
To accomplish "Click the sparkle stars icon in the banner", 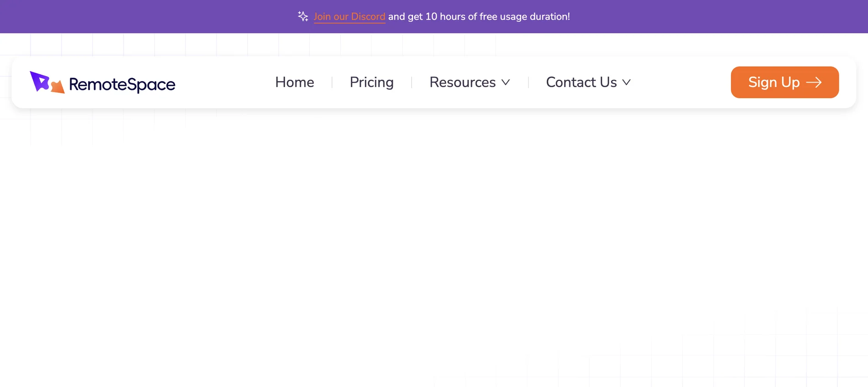I will (x=303, y=16).
